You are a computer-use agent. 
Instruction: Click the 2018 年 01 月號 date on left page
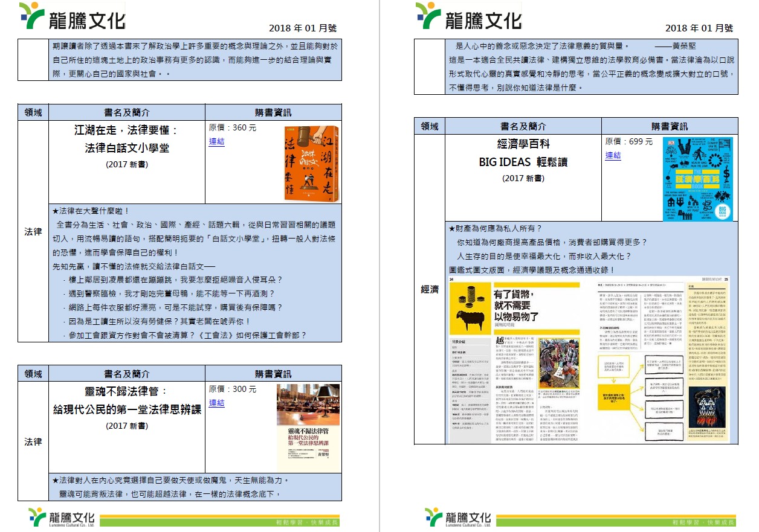pyautogui.click(x=303, y=28)
